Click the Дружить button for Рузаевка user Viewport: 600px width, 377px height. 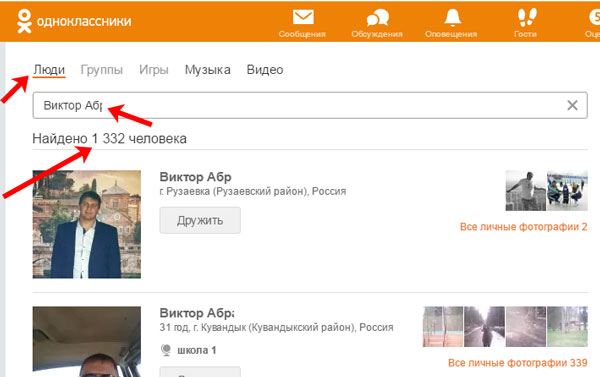click(200, 220)
